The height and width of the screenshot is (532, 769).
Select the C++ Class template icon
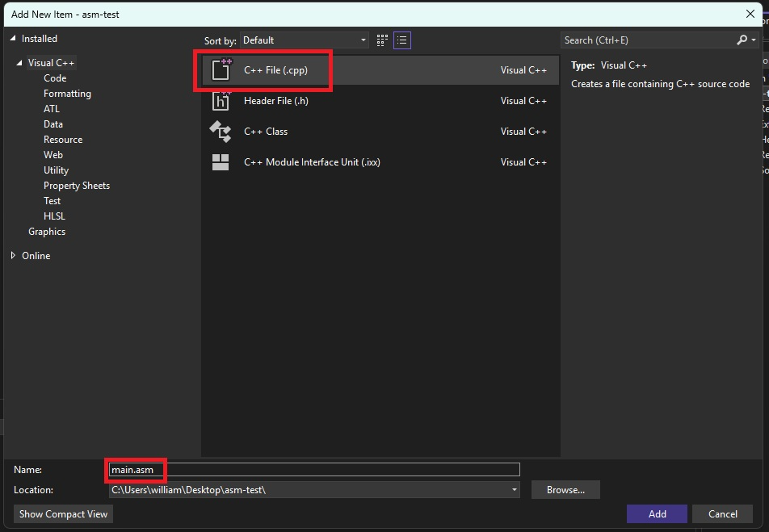(221, 132)
